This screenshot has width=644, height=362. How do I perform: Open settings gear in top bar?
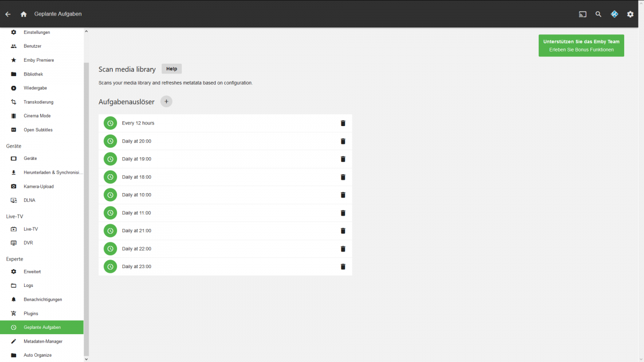point(631,14)
